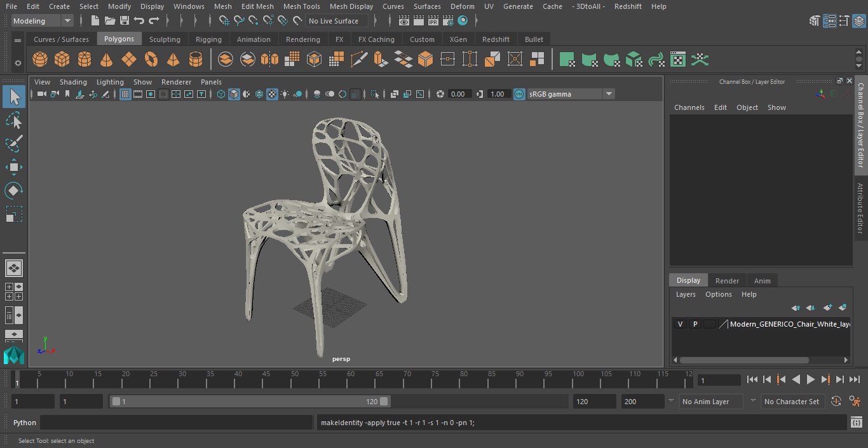
Task: Create a polygon sphere from shelf
Action: point(40,60)
